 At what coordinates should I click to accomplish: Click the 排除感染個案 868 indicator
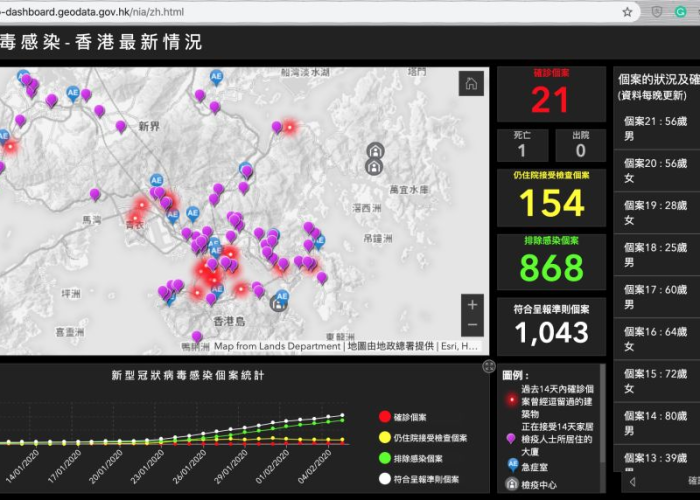pyautogui.click(x=551, y=262)
